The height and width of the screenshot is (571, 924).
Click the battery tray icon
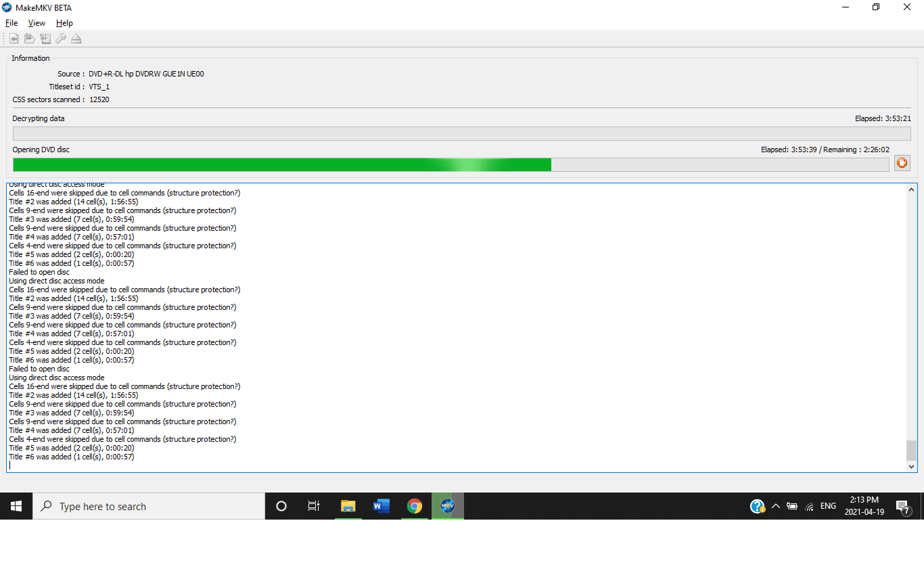pos(792,506)
